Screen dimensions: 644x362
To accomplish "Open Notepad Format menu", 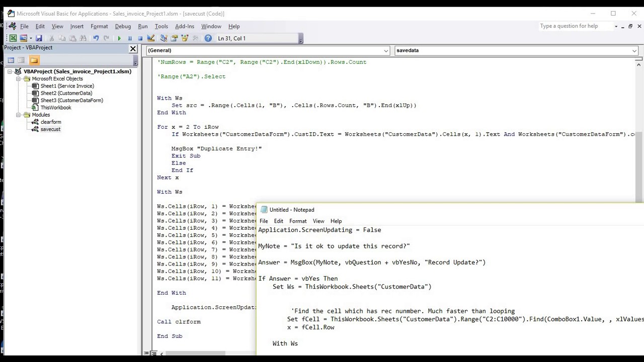I will click(298, 221).
